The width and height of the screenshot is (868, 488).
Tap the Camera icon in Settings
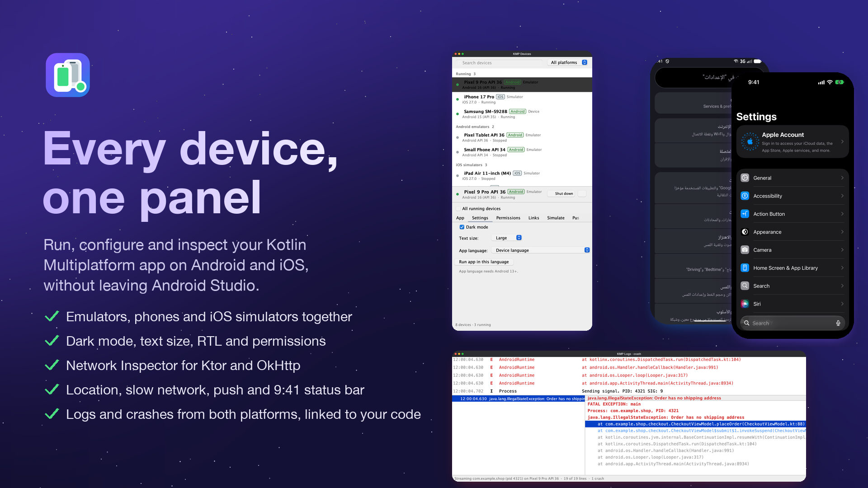point(745,250)
